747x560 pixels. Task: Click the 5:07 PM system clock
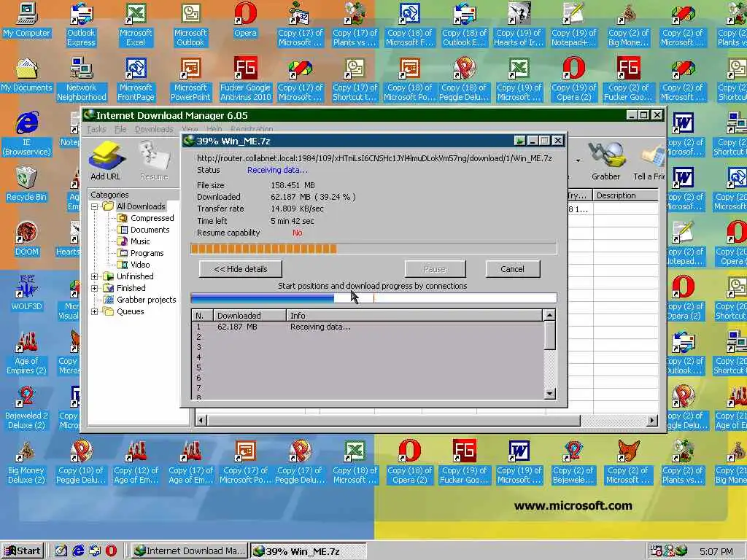[716, 551]
